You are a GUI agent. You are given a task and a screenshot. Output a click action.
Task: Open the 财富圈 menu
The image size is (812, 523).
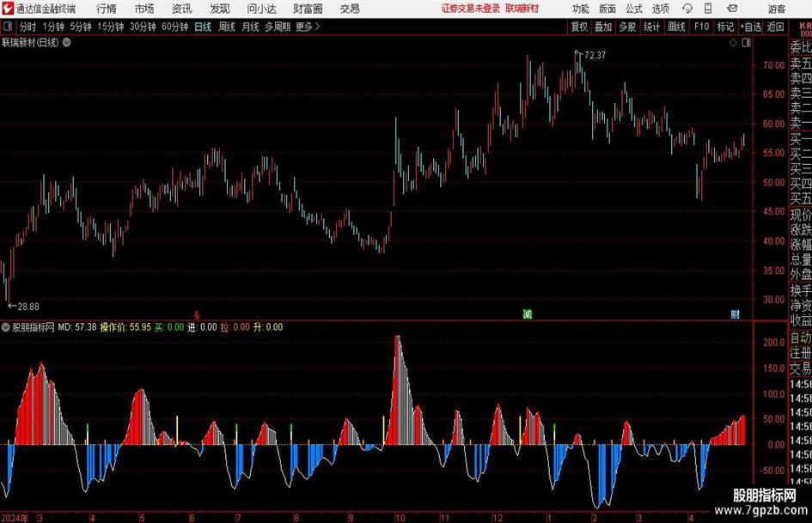coord(308,9)
